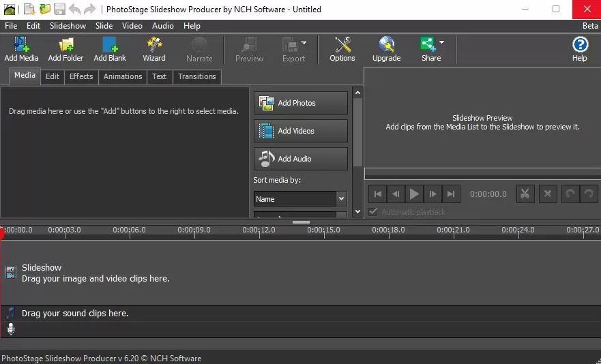The height and width of the screenshot is (364, 601).
Task: Open the Options dialog
Action: pyautogui.click(x=342, y=48)
